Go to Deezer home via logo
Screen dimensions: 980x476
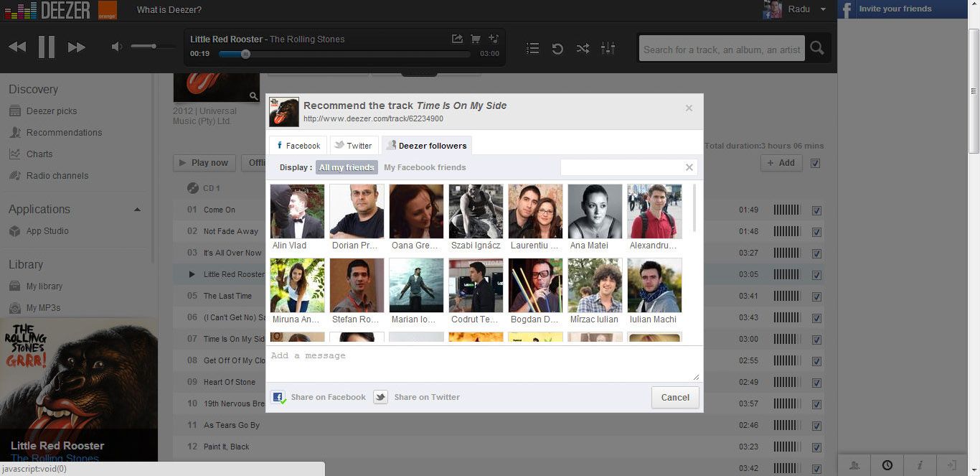47,10
